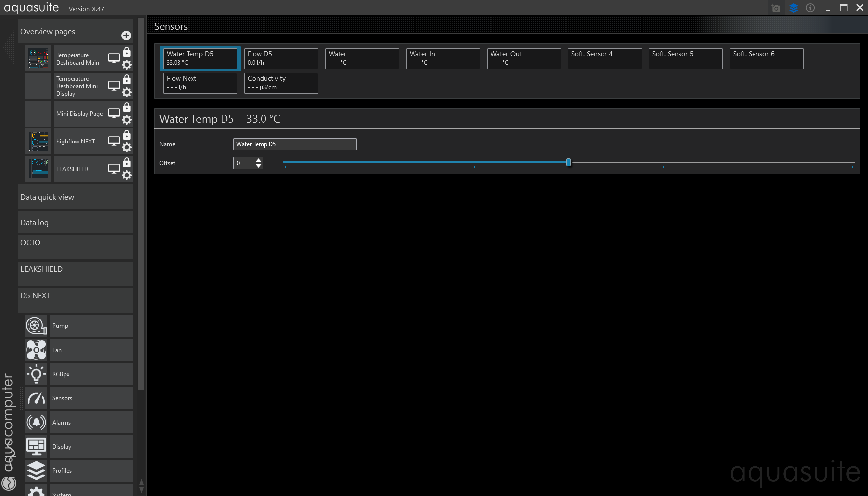Click monitor icon for Temperature Dashboard Mini Display
Viewport: 868px width, 496px height.
[114, 86]
